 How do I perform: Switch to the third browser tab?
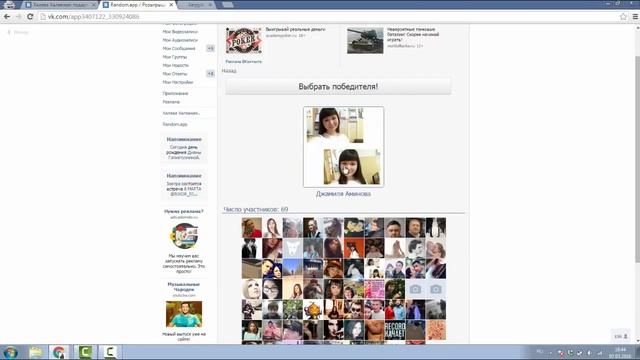click(x=196, y=5)
